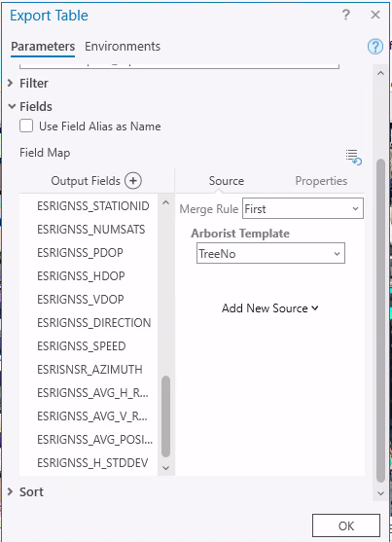Enable Use Field Alias as Name checkbox

coord(26,126)
